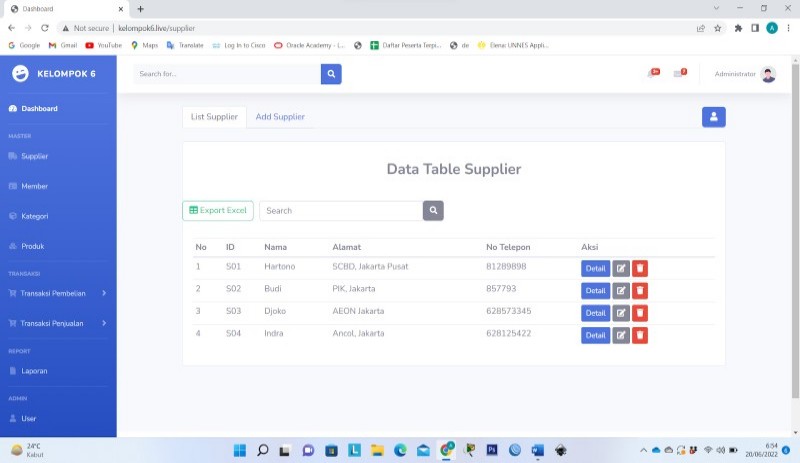Click the Export Excel button
The image size is (800, 463).
[218, 211]
